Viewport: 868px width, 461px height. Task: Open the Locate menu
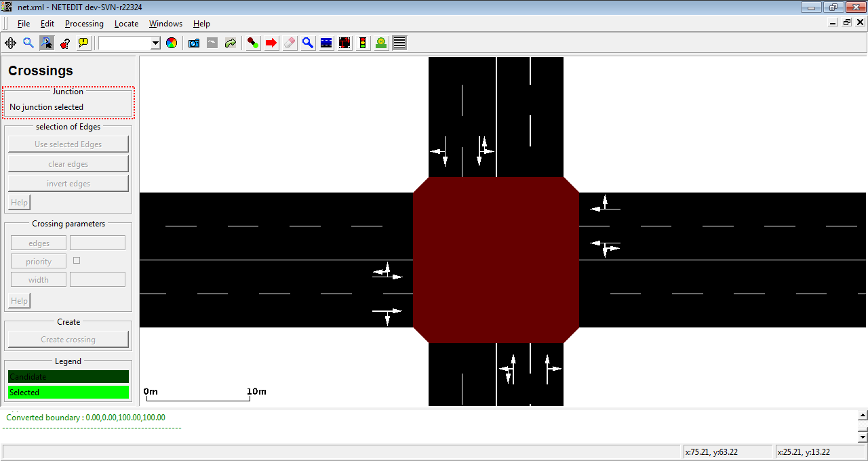[x=126, y=24]
